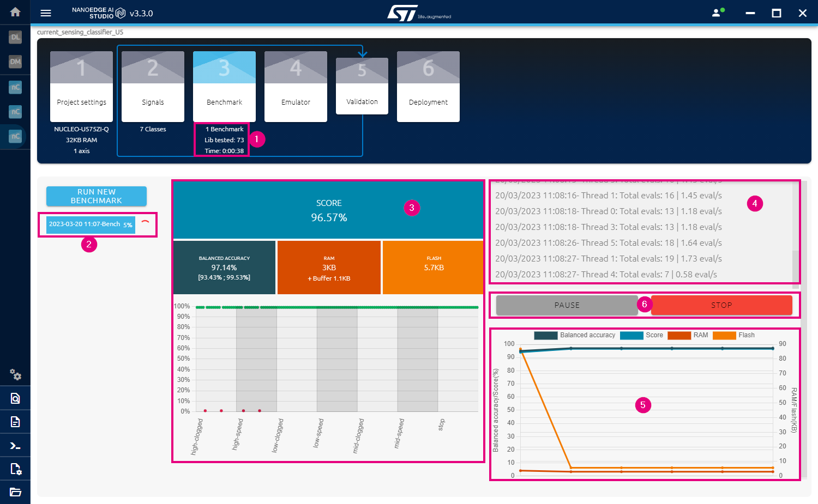This screenshot has width=818, height=504.
Task: Toggle Balanced accuracy series in chart legend
Action: pos(575,335)
